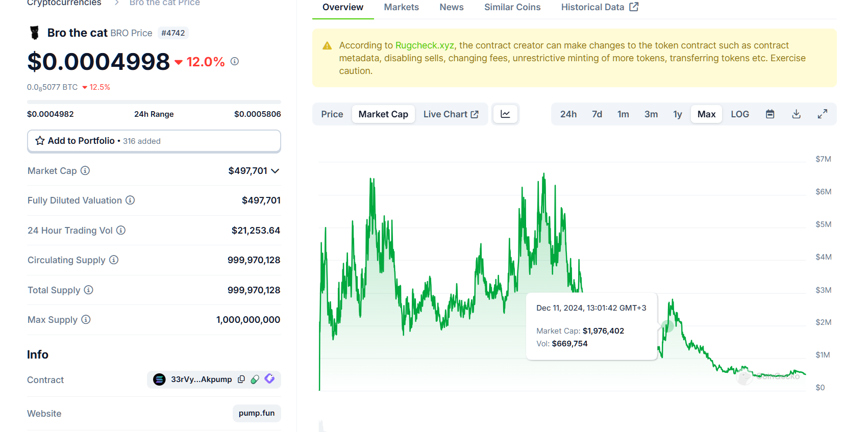Click the star icon in Add to Portfolio
Image resolution: width=868 pixels, height=432 pixels.
point(40,140)
